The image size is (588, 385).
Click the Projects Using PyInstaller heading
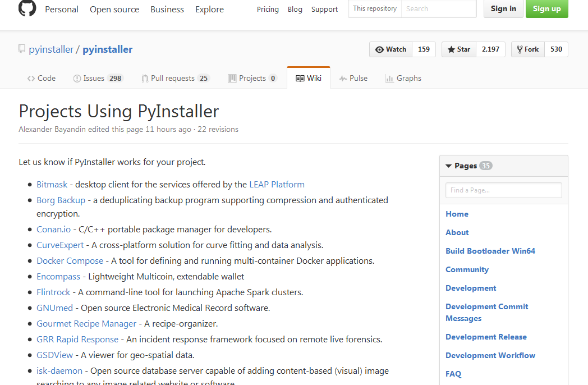point(119,112)
